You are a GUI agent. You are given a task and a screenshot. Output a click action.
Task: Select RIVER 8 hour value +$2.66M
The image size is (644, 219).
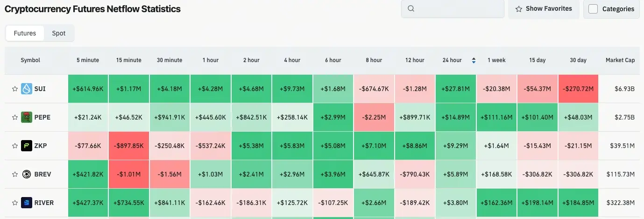374,203
